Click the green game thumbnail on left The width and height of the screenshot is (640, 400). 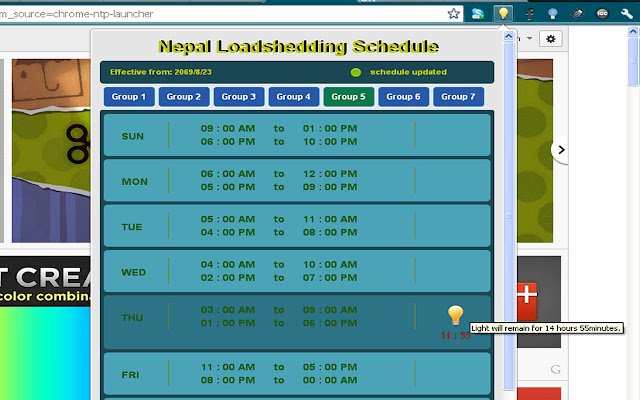pyautogui.click(x=51, y=151)
